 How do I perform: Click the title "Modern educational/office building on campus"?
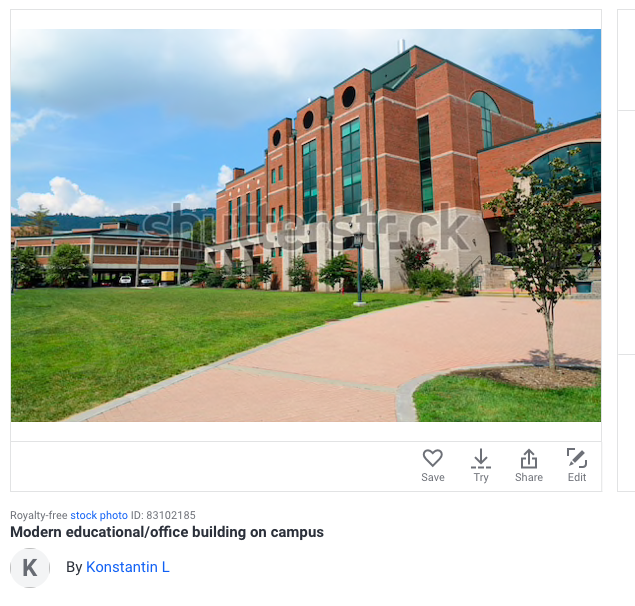(x=167, y=532)
